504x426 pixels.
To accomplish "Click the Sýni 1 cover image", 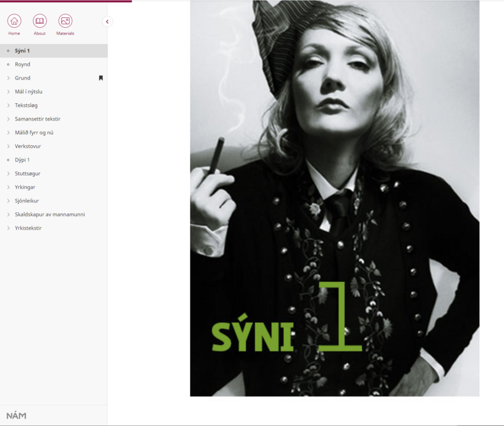I will pyautogui.click(x=334, y=198).
